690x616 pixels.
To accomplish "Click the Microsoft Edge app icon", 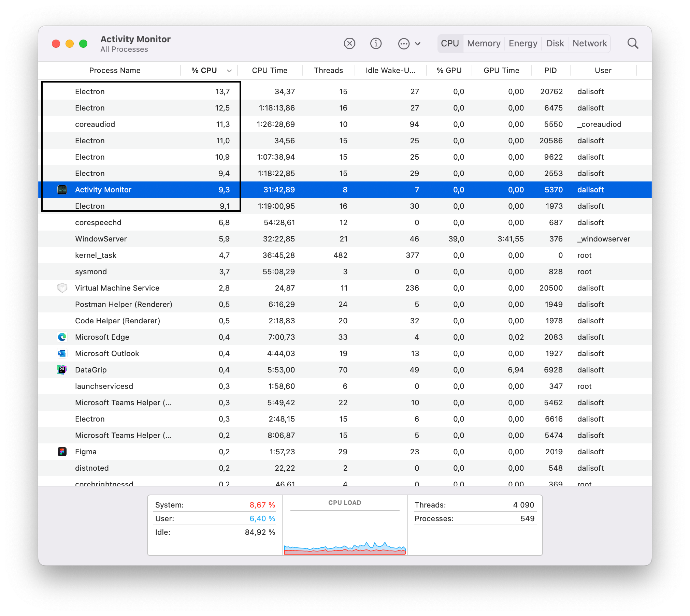I will click(x=62, y=337).
